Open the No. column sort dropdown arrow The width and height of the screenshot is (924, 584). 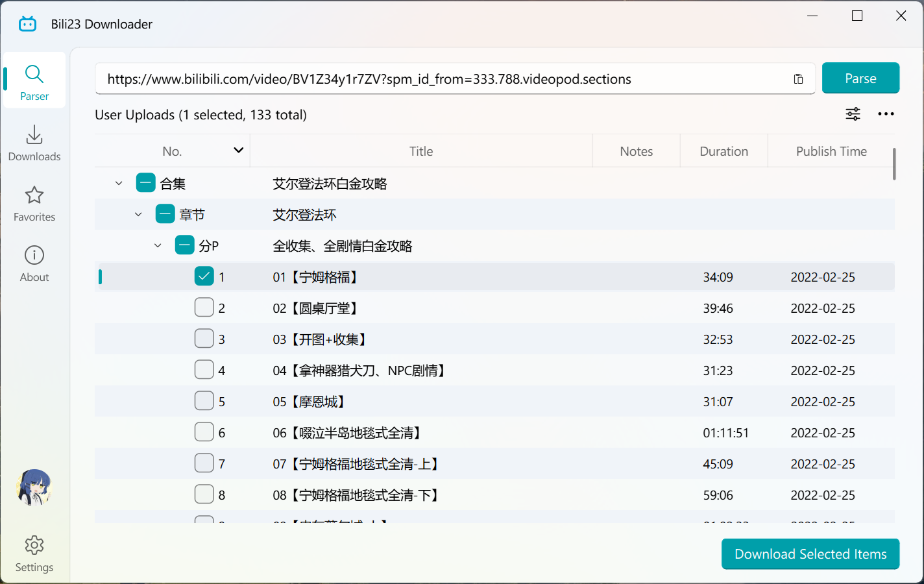[239, 151]
